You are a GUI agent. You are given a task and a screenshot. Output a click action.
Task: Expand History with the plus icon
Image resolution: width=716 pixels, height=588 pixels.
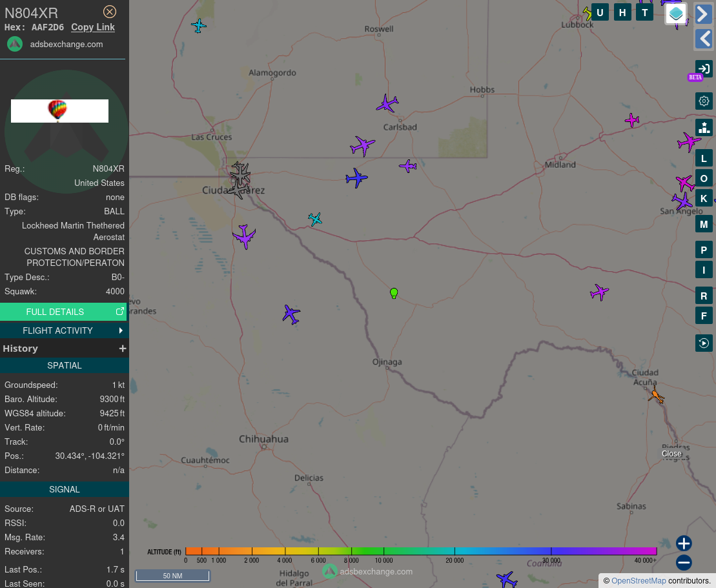pos(123,349)
